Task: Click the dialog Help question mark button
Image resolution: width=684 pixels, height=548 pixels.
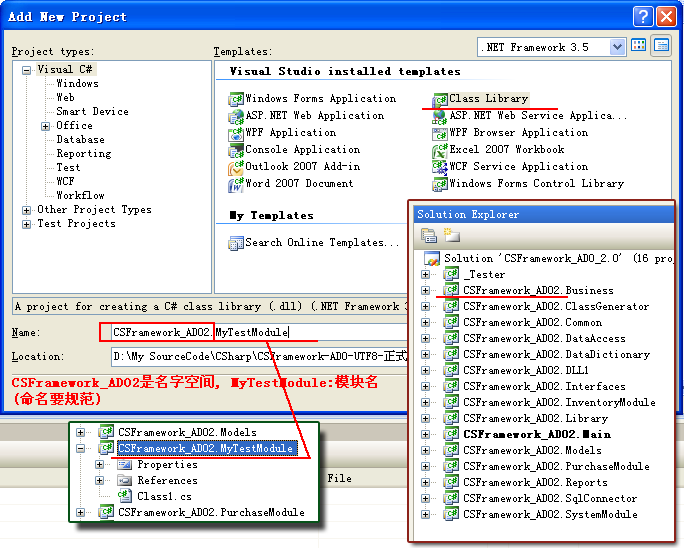Action: click(x=644, y=16)
